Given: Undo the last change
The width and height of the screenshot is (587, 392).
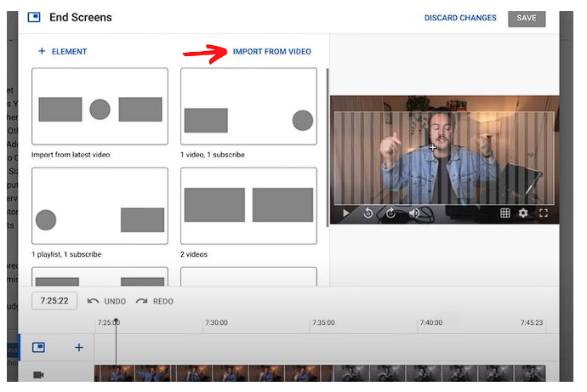Looking at the screenshot, I should (106, 301).
